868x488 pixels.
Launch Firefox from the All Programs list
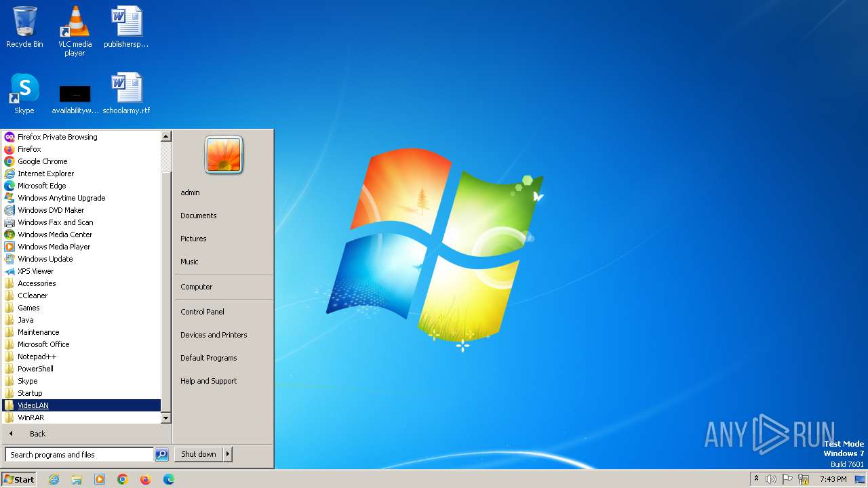[81, 149]
